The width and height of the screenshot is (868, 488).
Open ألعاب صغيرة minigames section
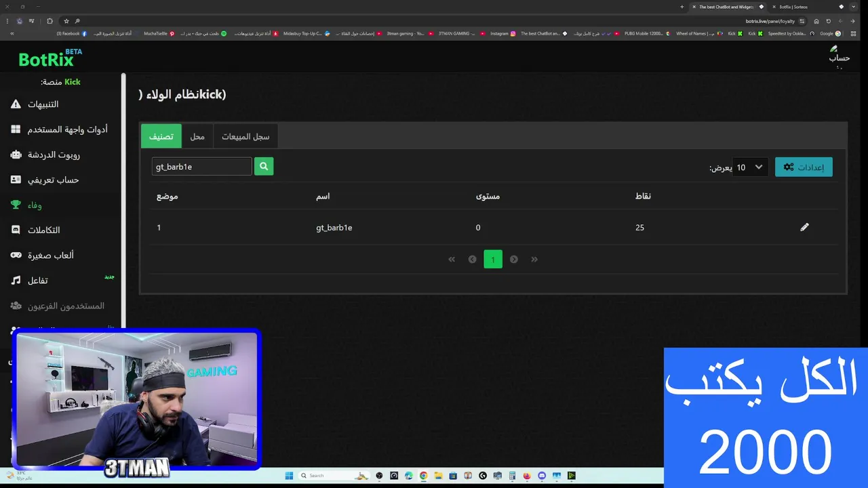click(42, 255)
